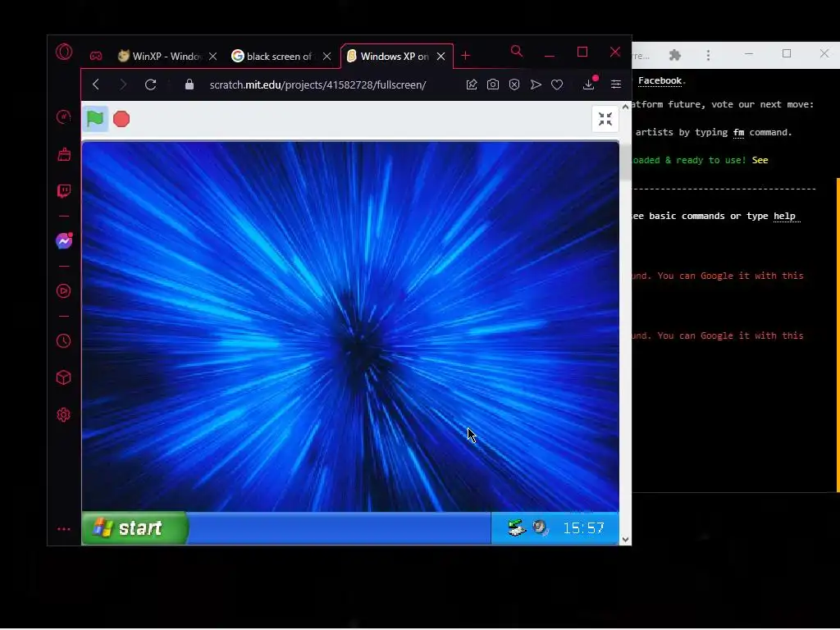840x630 pixels.
Task: Reload the Scratch page
Action: (x=151, y=84)
